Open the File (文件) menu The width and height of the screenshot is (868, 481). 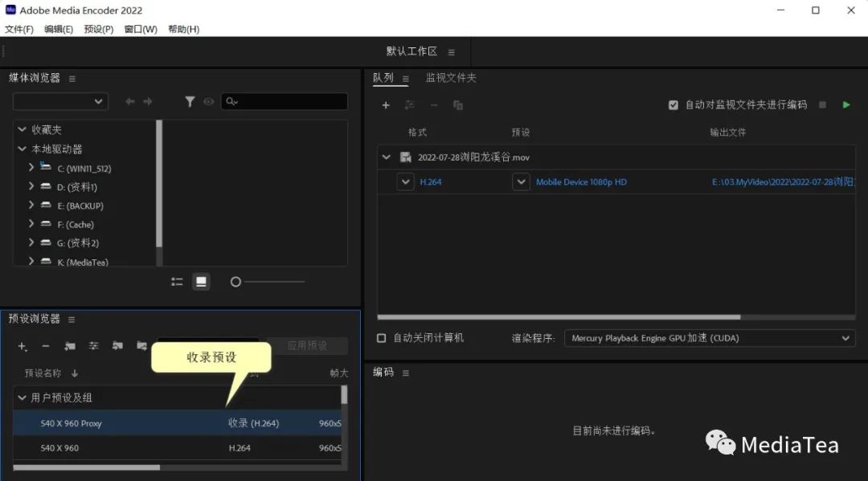18,29
